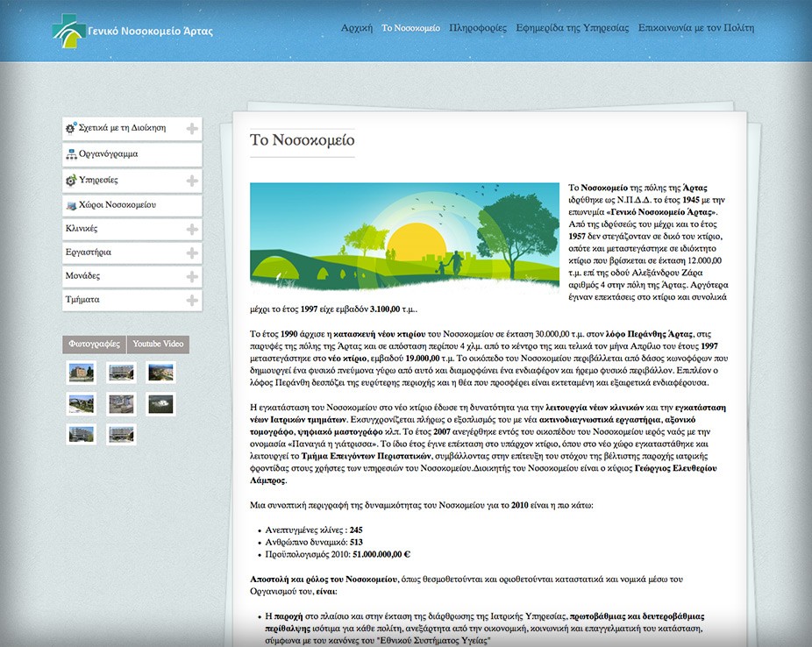Expand the Υπηρεσίες menu with its plus sign

(192, 181)
